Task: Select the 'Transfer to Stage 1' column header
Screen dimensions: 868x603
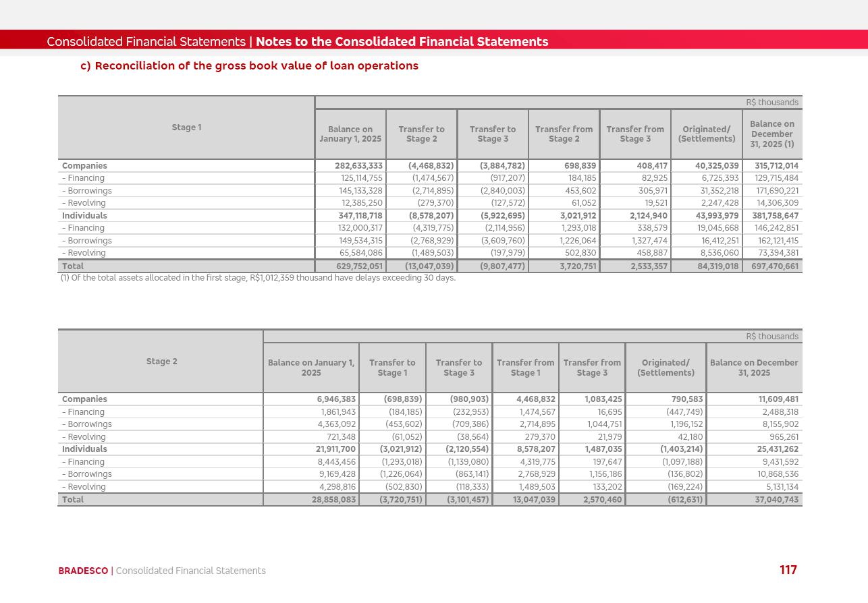Action: pyautogui.click(x=391, y=368)
